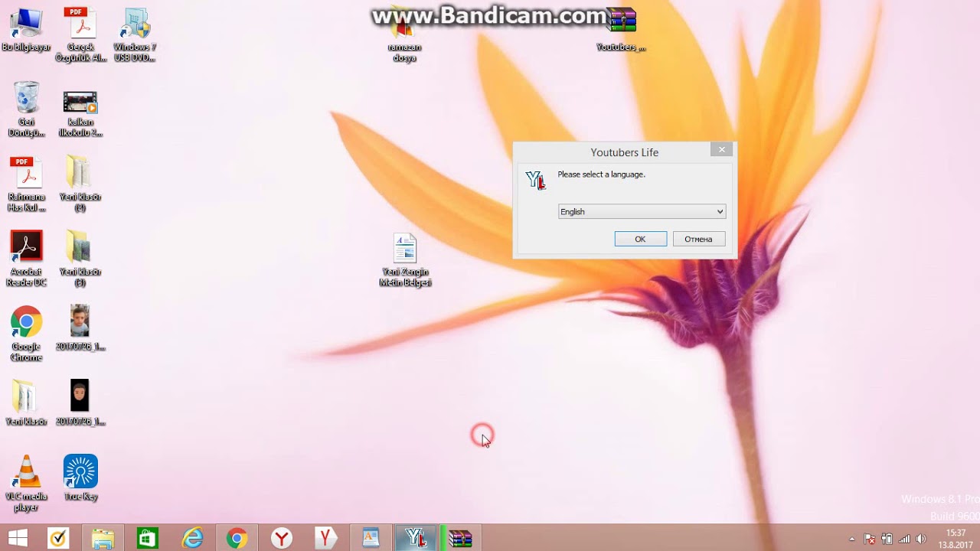
Task: Open the language selection dropdown
Action: click(642, 211)
